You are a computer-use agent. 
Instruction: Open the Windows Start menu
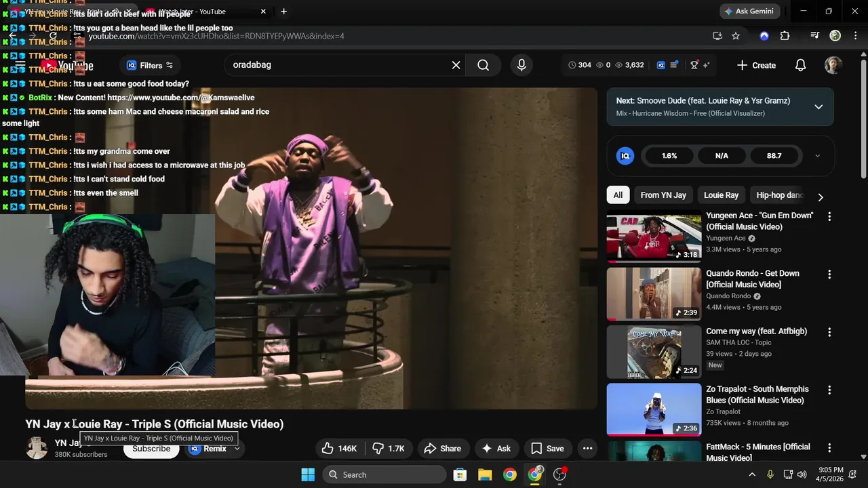tap(308, 474)
